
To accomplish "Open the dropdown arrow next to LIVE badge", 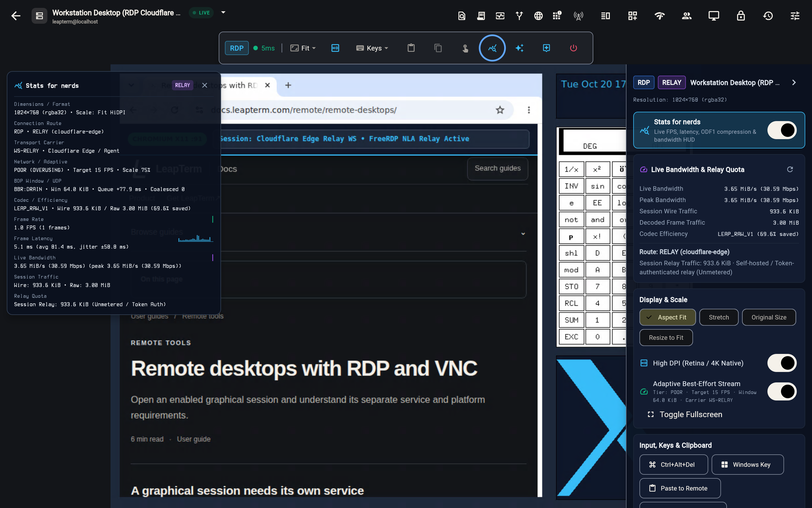I will [x=223, y=12].
